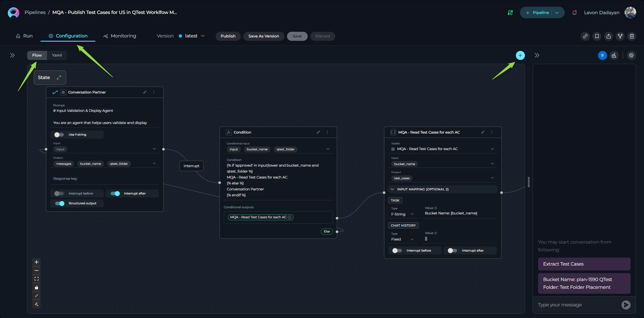Click the bookmark icon near top right

coord(597,36)
